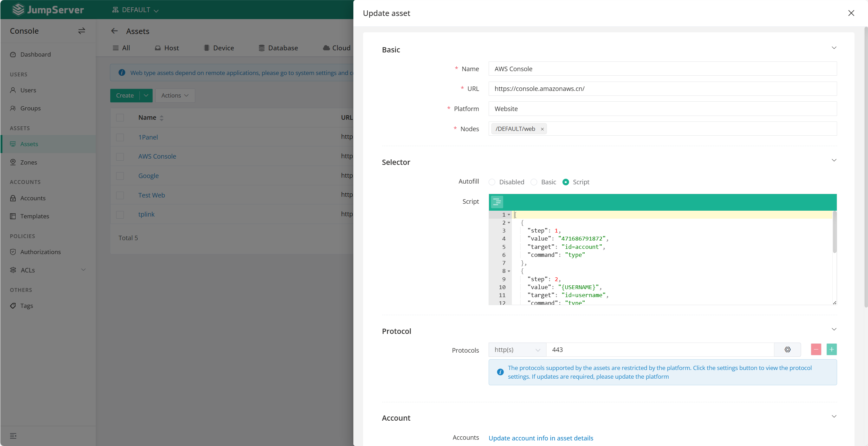The image size is (868, 446).
Task: Check the 1Panel row checkbox
Action: (x=120, y=137)
